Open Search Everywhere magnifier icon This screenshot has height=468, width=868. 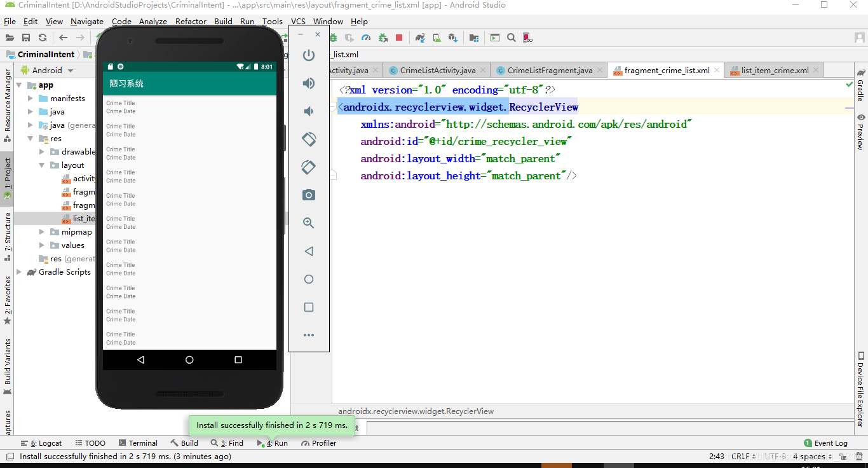click(512, 38)
